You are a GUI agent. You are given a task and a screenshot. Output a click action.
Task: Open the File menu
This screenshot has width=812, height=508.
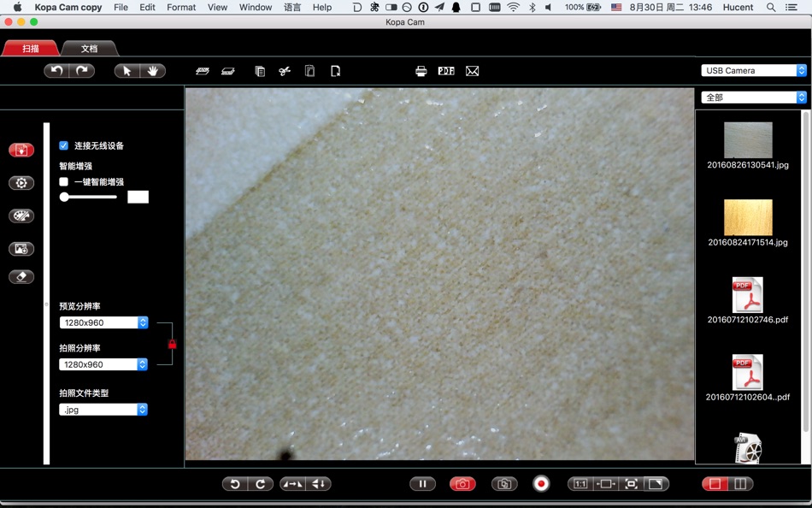(121, 7)
